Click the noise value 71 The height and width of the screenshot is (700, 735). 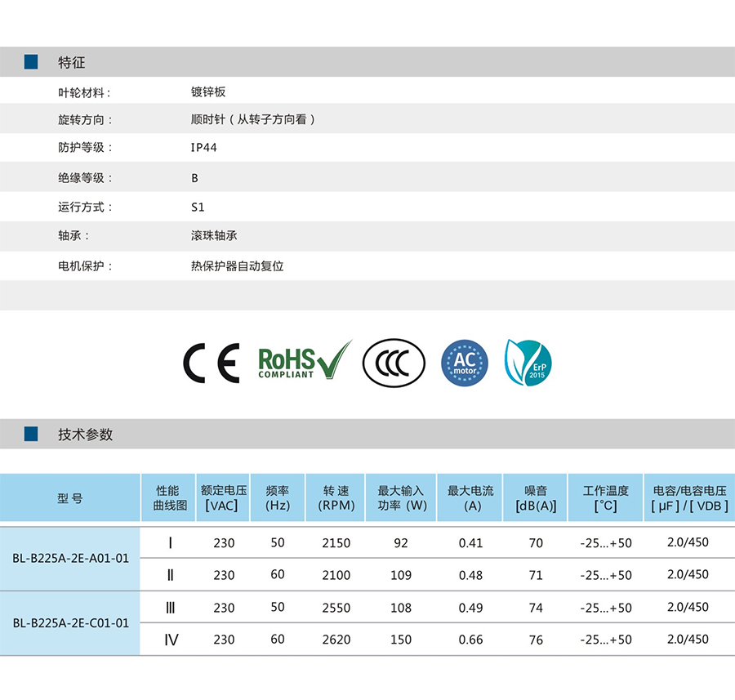[536, 575]
